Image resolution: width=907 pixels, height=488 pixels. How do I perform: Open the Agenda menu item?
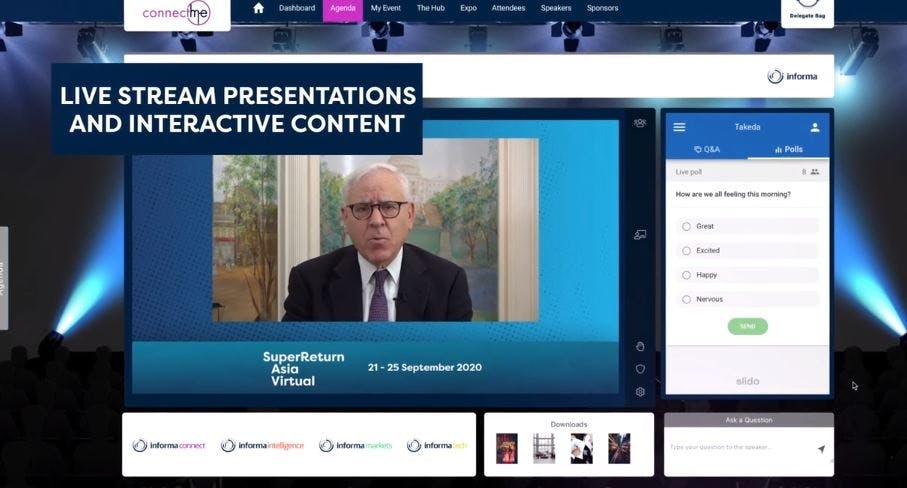point(342,8)
